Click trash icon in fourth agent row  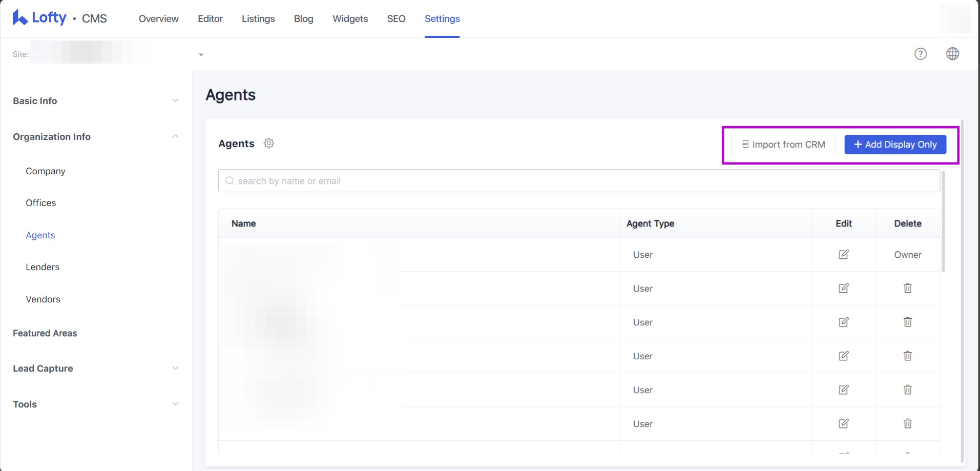coord(907,356)
